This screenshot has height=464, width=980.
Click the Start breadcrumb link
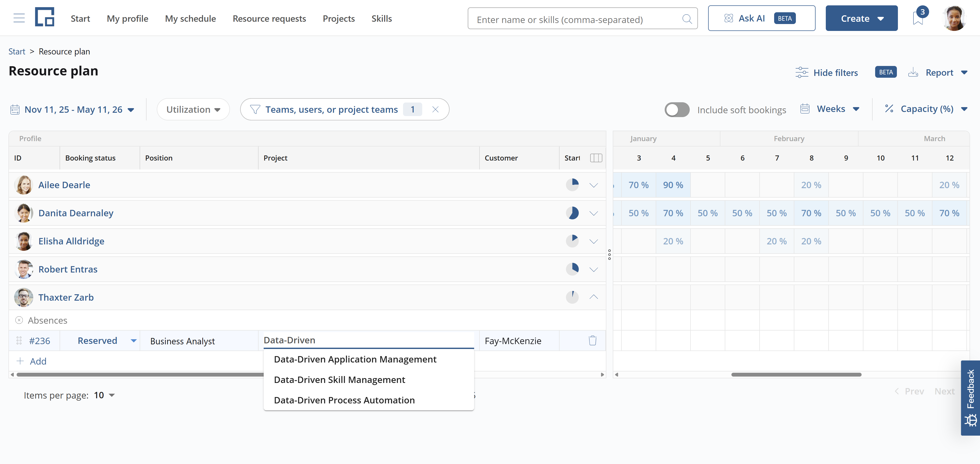[x=17, y=51]
